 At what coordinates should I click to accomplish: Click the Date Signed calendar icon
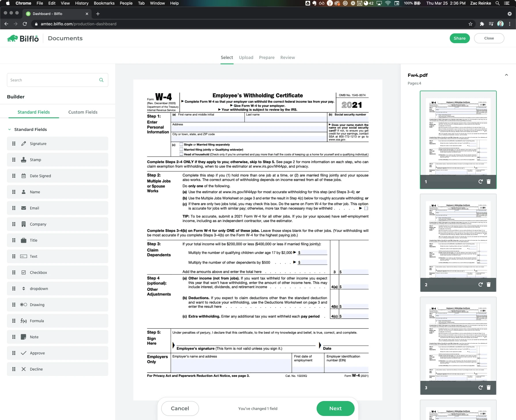[24, 176]
